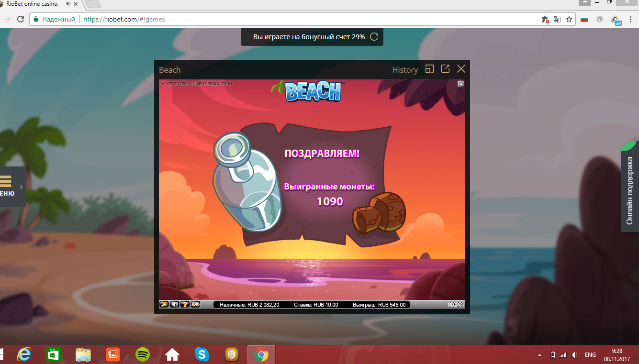Open game settings wrench icon
Image resolution: width=639 pixels, height=364 pixels.
[164, 304]
